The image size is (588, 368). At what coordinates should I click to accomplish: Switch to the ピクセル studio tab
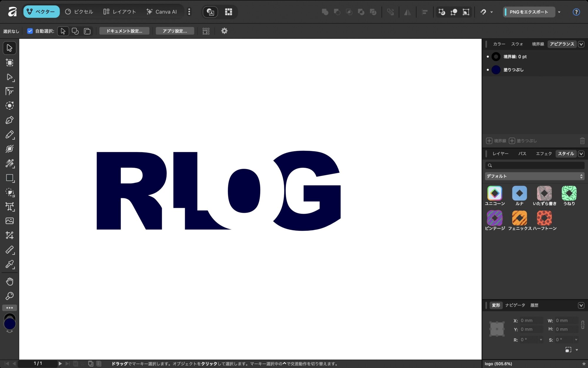tap(79, 12)
